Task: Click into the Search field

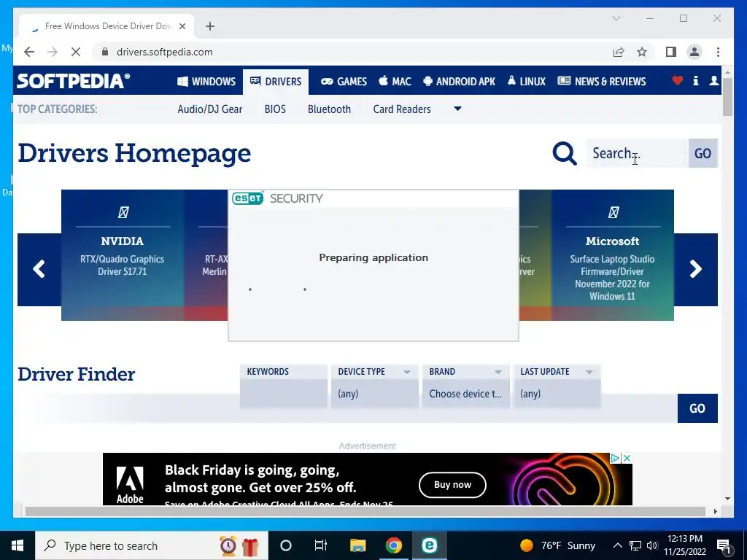Action: pos(637,153)
